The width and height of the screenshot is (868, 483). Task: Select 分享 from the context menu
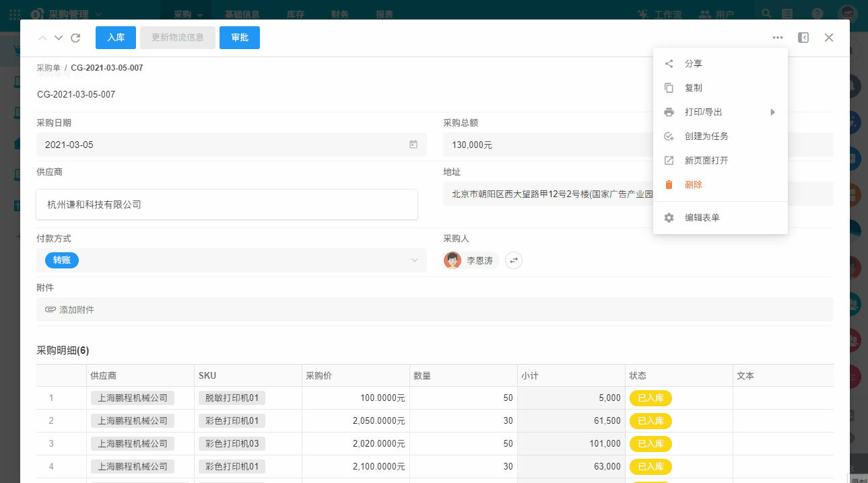tap(694, 64)
